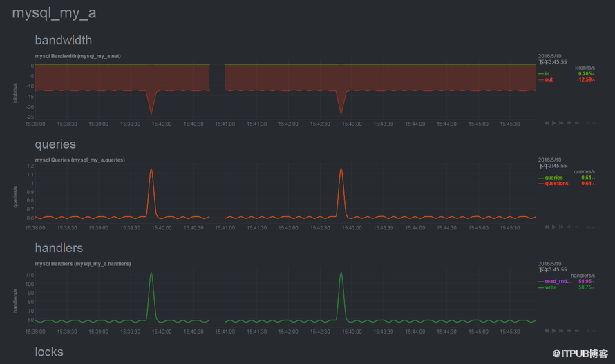Click chart title 'mysql Queries (mysql_my_a.queries)'
This screenshot has width=615, height=364.
pyautogui.click(x=80, y=160)
